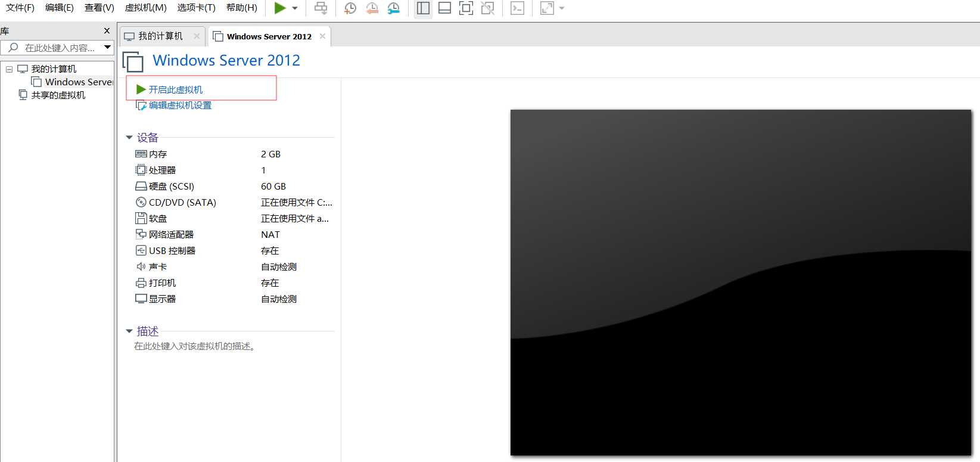Image resolution: width=980 pixels, height=462 pixels.
Task: Click the printer icon
Action: tap(141, 283)
